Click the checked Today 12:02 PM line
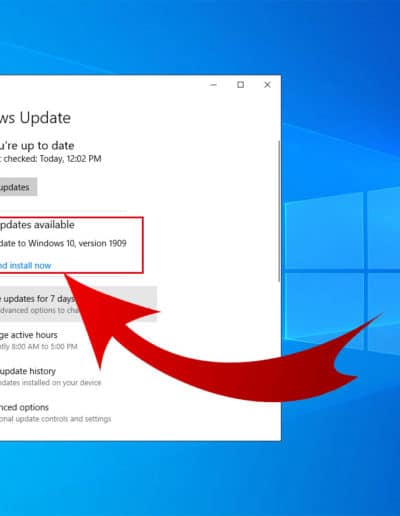Viewport: 400px width, 516px height. point(51,159)
